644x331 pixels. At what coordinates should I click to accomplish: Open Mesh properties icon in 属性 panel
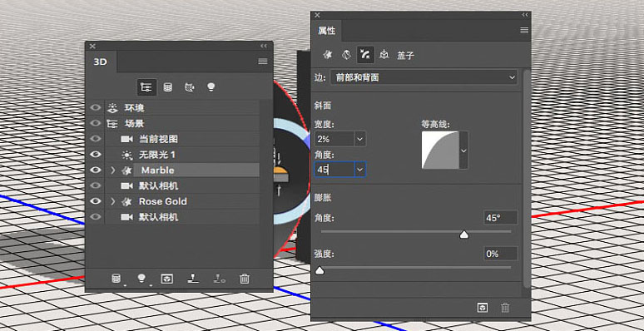click(327, 55)
